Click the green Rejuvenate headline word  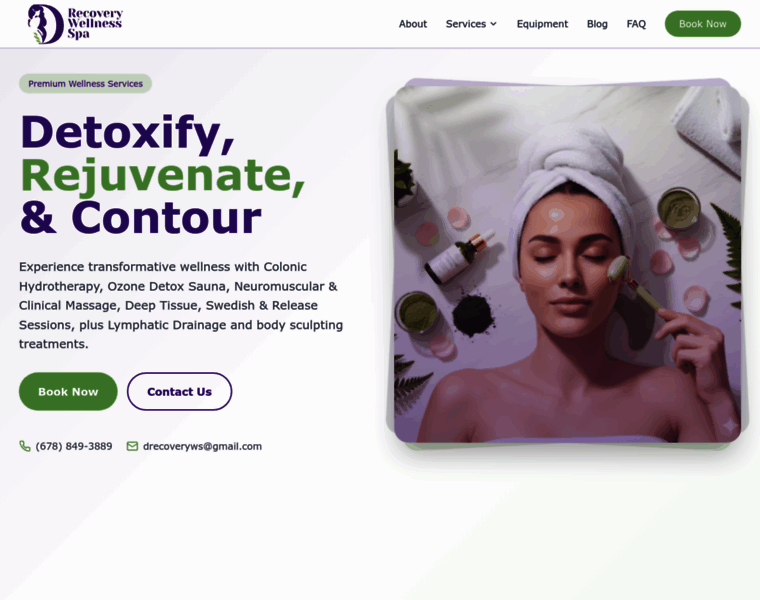163,175
